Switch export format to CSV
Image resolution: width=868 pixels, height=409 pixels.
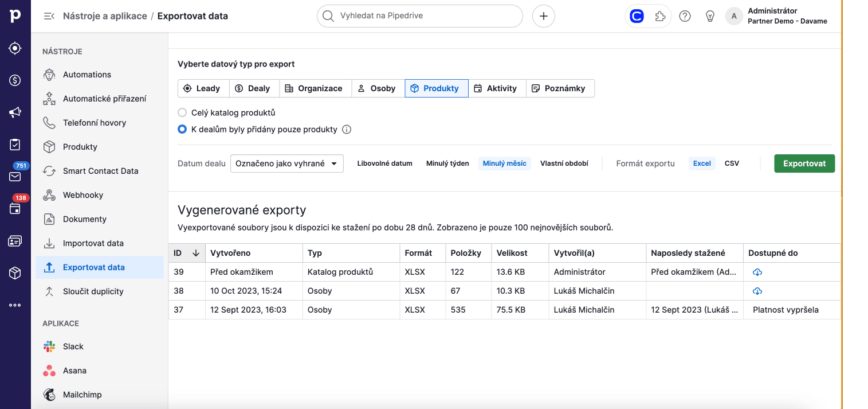pyautogui.click(x=732, y=163)
